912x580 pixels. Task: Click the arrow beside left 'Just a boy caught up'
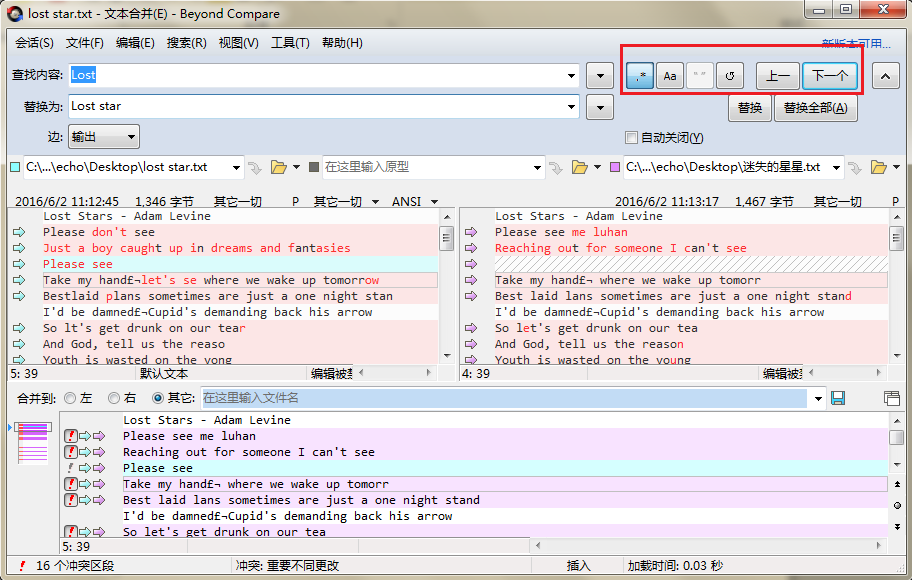coord(19,248)
